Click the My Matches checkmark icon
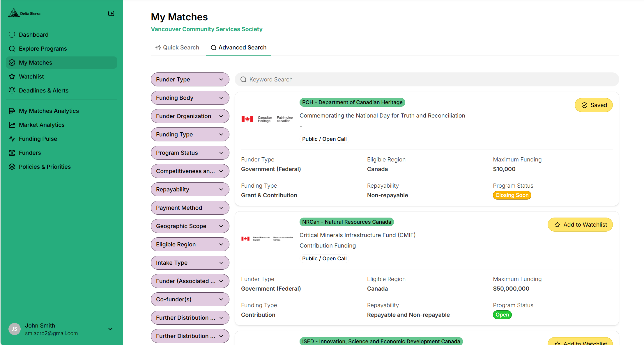 tap(12, 63)
